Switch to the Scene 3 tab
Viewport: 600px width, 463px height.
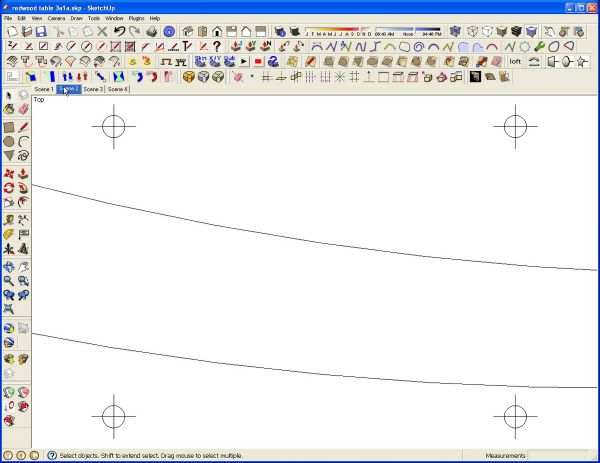(93, 89)
